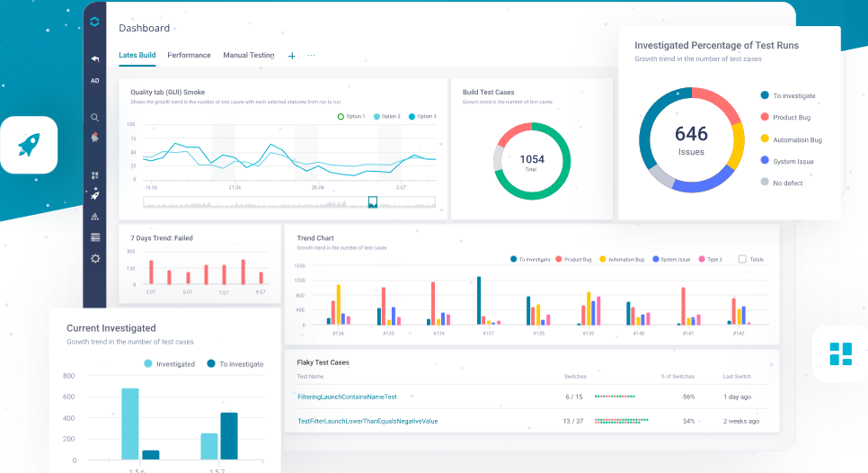Click the timeline range slider handle
The height and width of the screenshot is (473, 868).
pos(373,202)
